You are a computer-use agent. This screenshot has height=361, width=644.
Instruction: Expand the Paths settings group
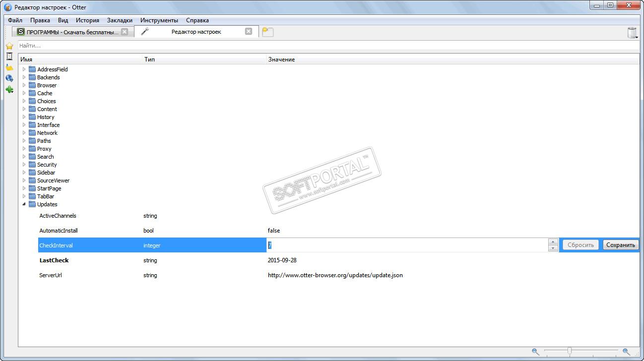click(x=24, y=141)
